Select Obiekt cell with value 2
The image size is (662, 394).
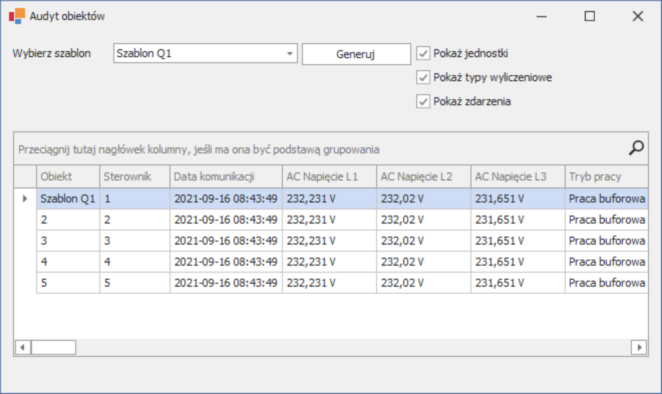click(68, 220)
